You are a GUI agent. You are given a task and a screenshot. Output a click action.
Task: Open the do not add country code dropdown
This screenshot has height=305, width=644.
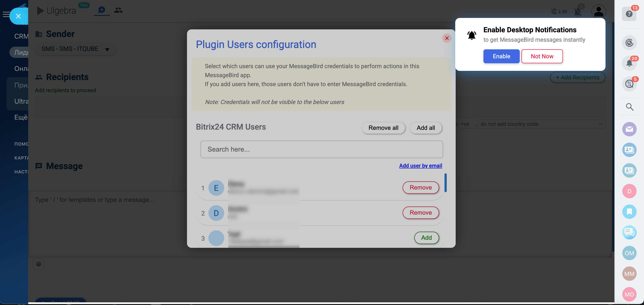tap(541, 124)
